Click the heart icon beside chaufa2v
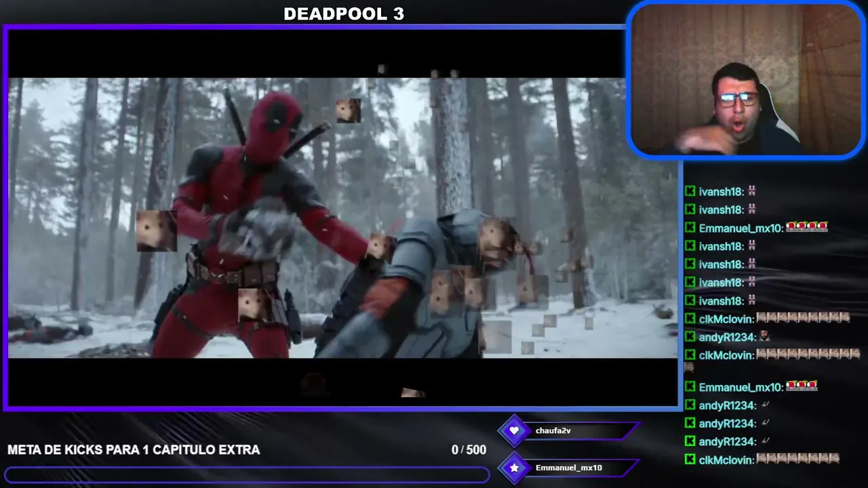 (x=514, y=430)
